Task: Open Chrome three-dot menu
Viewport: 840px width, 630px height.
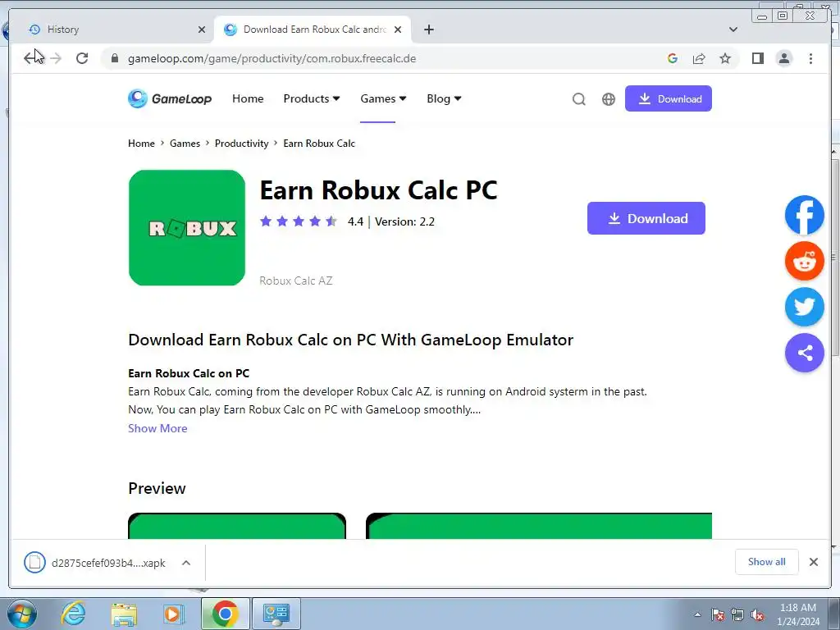Action: click(810, 58)
